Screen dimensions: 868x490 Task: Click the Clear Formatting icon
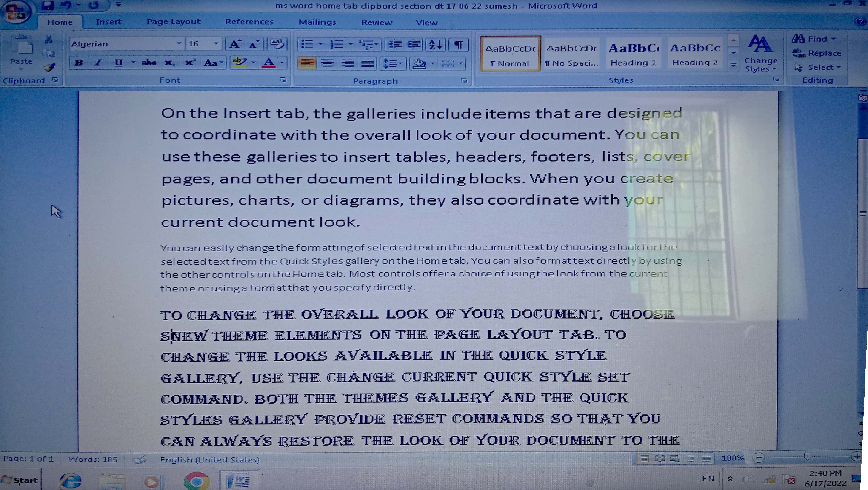tap(277, 44)
